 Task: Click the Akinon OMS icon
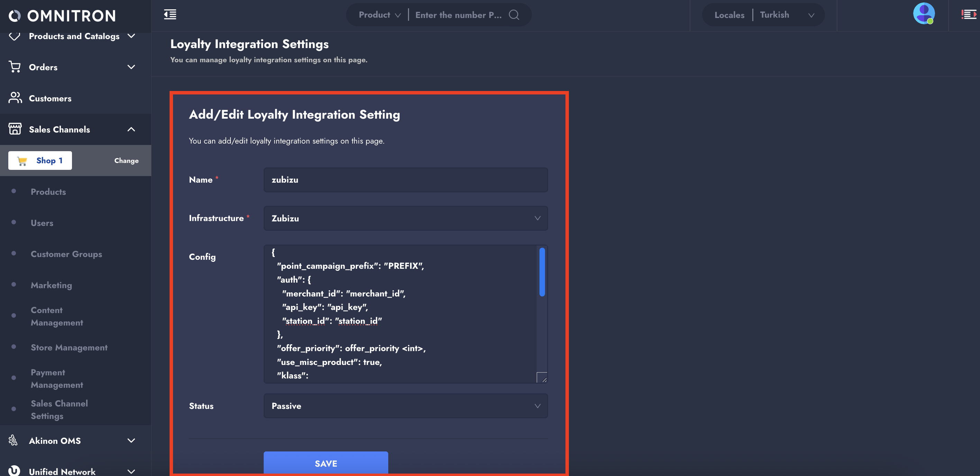click(13, 440)
